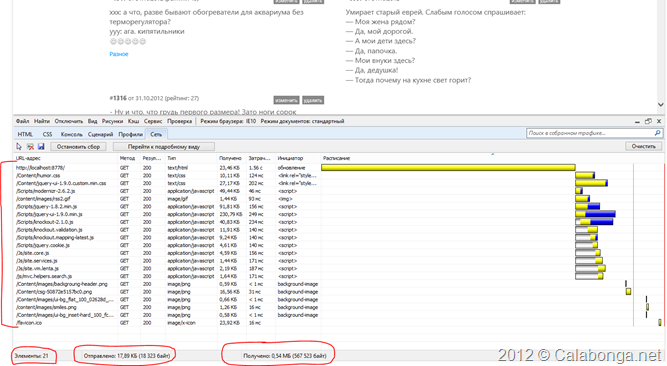Screen dimensions: 667x366
Task: Click the page scrollbar down arrow
Action: pos(660,104)
